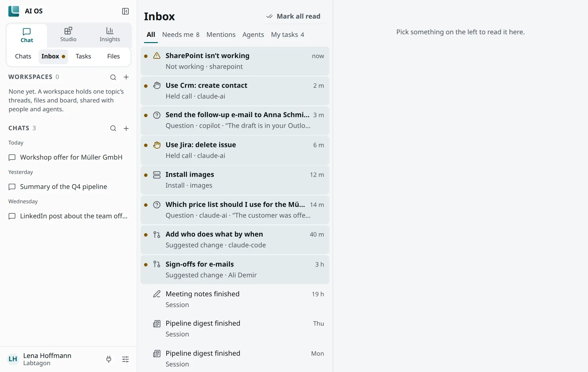
Task: Open the AI OS logo
Action: coord(14,11)
